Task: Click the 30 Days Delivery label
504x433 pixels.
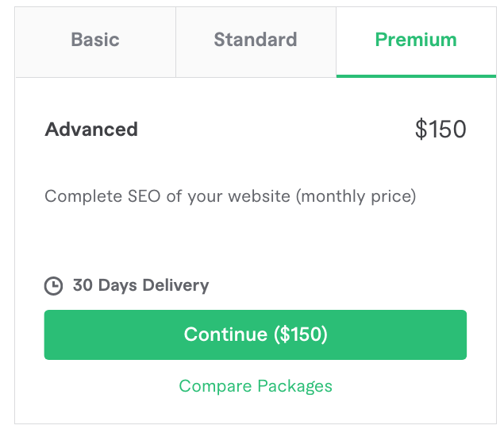Action: pos(140,285)
